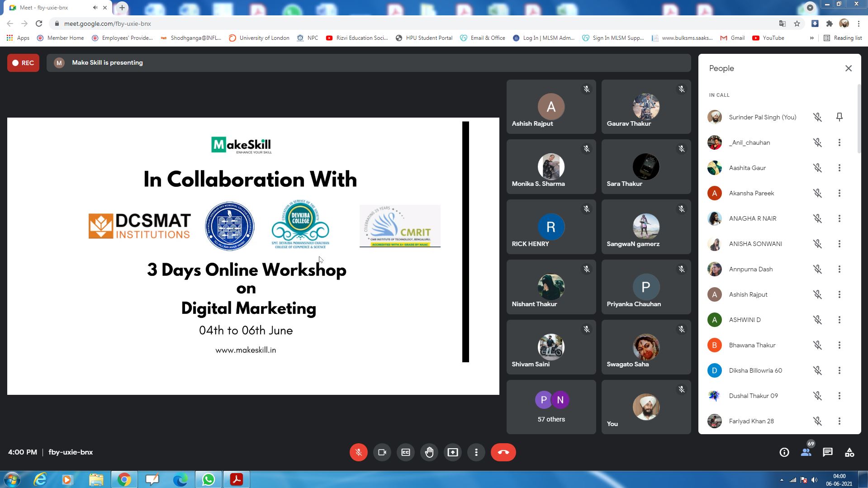The height and width of the screenshot is (488, 868).
Task: Open options menu for ANISHA SONWANI
Action: click(x=839, y=244)
